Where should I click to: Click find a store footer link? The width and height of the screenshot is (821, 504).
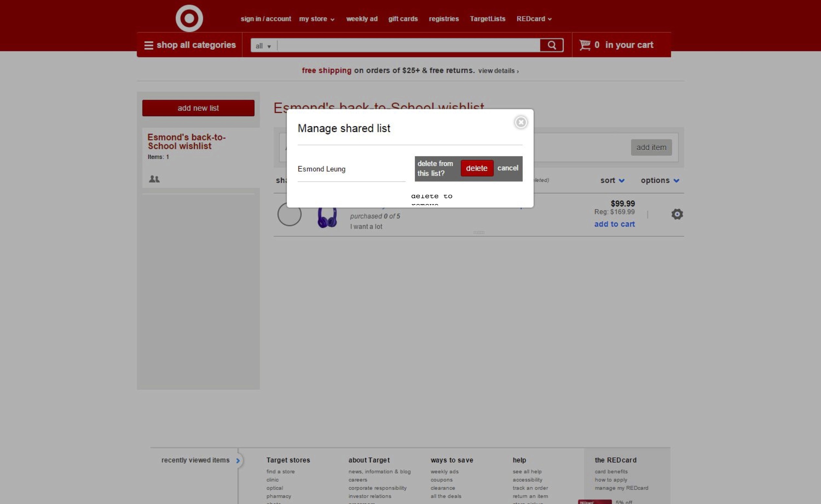[x=280, y=472]
